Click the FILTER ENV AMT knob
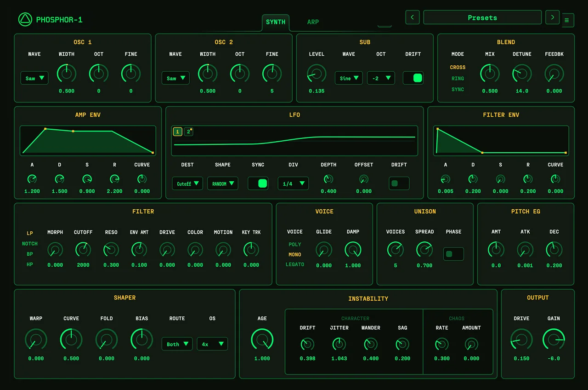Screen dimensions: 588x390 (139, 250)
